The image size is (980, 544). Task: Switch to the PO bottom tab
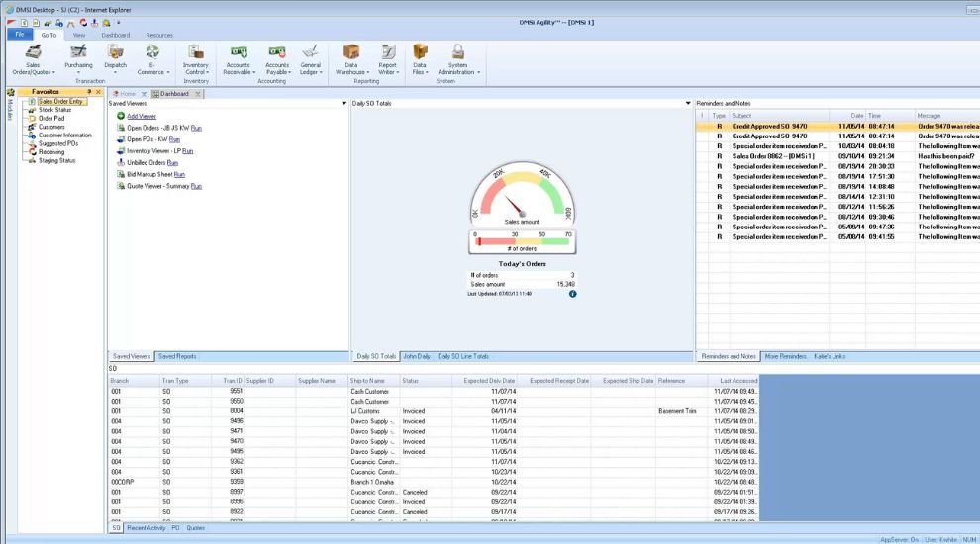pyautogui.click(x=175, y=528)
